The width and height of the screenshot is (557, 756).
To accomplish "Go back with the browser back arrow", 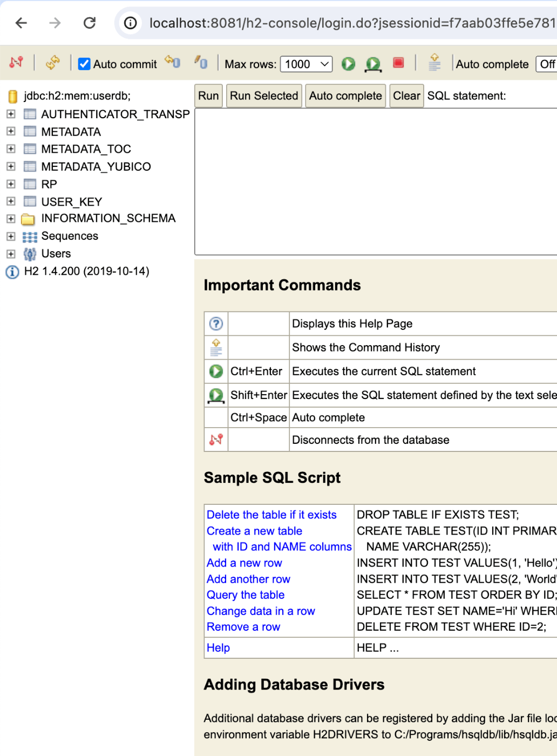I will (21, 23).
